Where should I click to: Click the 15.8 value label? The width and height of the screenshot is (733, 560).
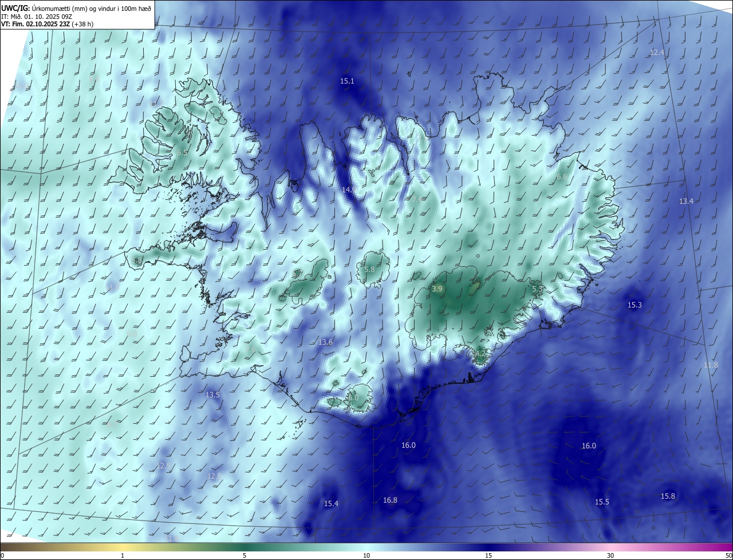click(668, 496)
